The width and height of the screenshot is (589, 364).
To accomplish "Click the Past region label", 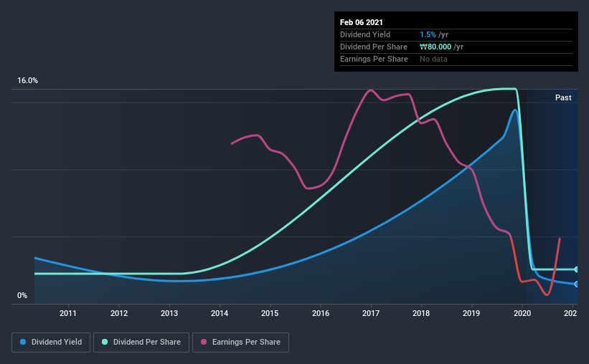I will pyautogui.click(x=563, y=97).
